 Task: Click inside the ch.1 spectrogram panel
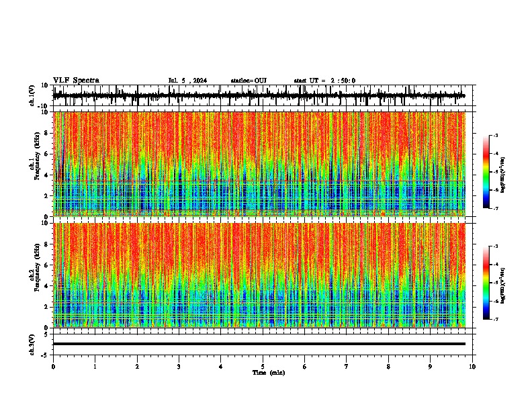(x=259, y=164)
